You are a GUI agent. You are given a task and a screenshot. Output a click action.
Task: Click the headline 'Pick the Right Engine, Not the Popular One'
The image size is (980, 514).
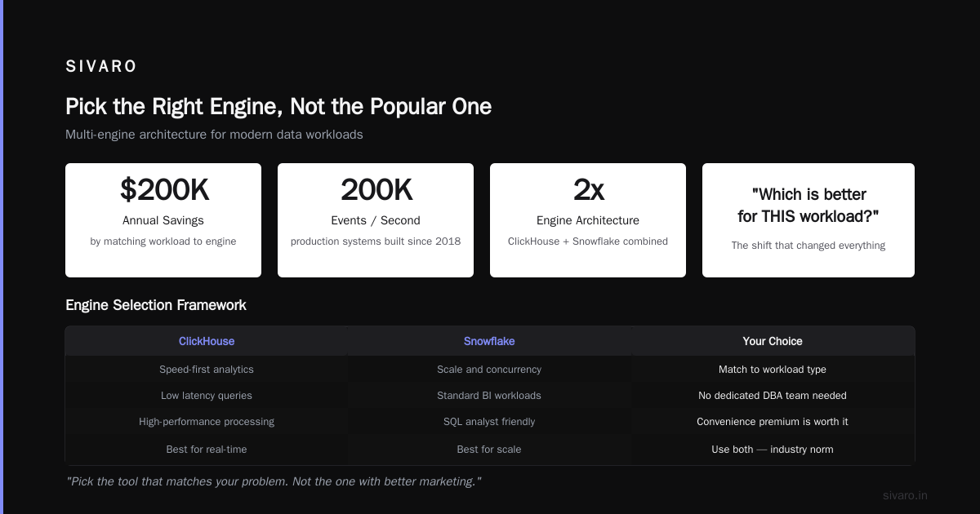tap(278, 106)
